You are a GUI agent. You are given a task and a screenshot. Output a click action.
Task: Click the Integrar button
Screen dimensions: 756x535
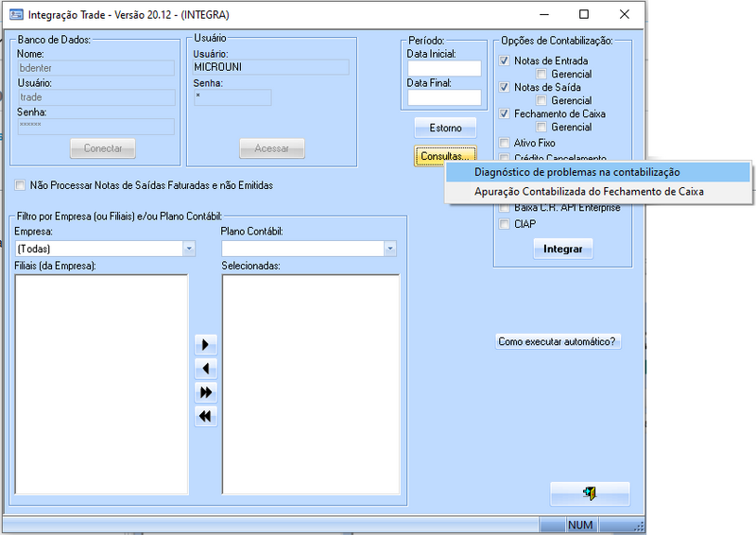563,249
